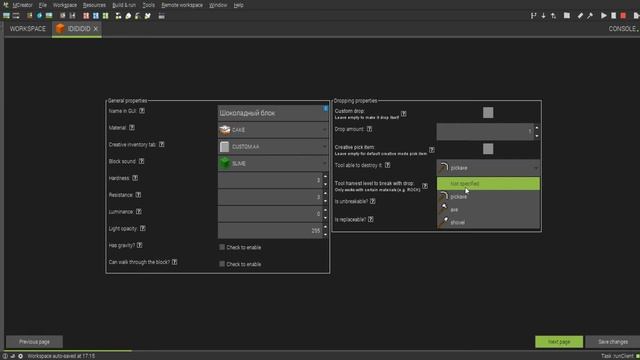Choose 'shovel' option in dropdown list
640x360 pixels.
(x=488, y=222)
